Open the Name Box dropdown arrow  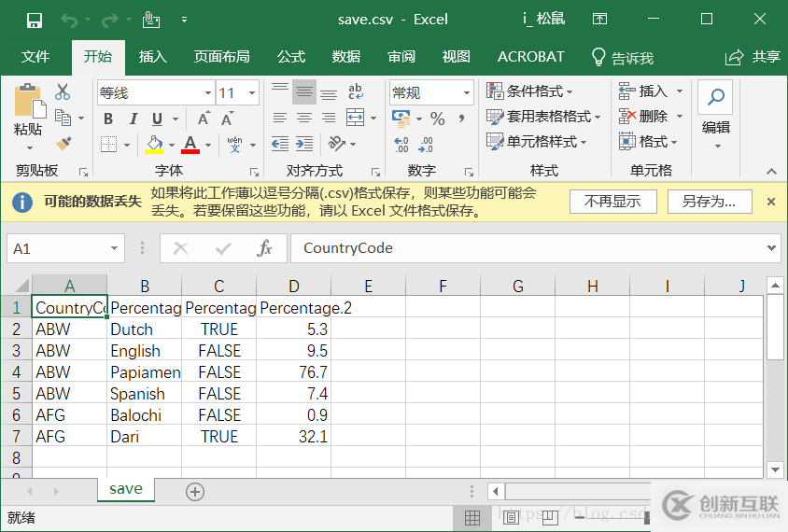(x=115, y=248)
